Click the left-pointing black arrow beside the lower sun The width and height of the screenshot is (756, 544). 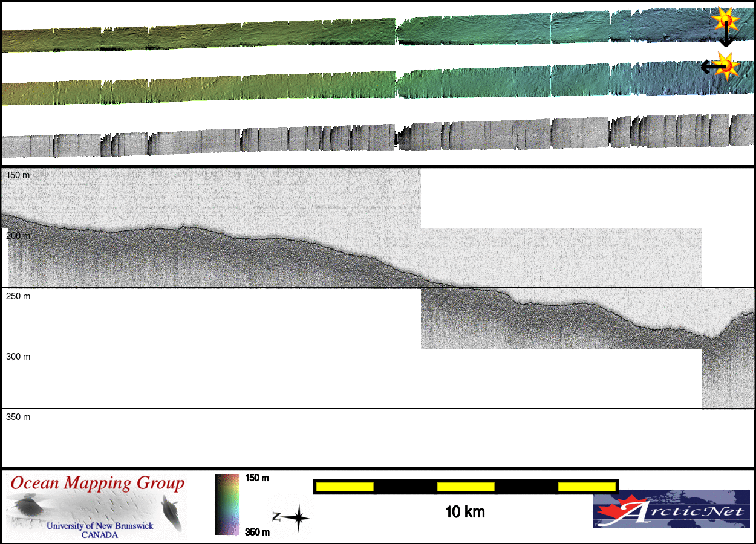pyautogui.click(x=709, y=66)
